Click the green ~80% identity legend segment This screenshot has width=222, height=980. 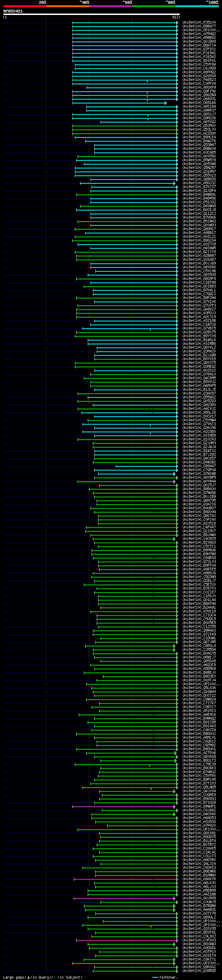[154, 7]
